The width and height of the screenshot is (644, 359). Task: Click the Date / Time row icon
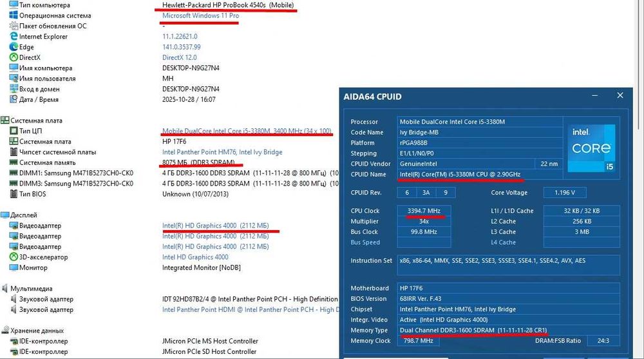click(x=14, y=99)
